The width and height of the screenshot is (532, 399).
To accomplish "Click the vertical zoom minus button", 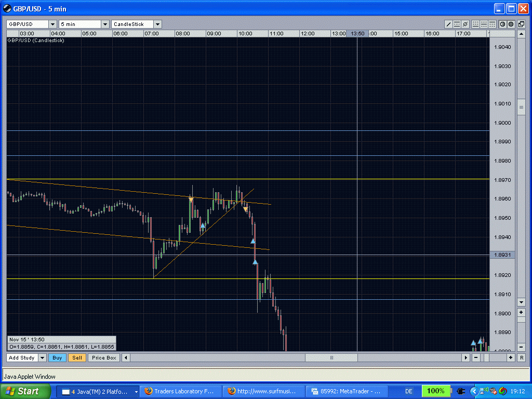I will pos(521,347).
